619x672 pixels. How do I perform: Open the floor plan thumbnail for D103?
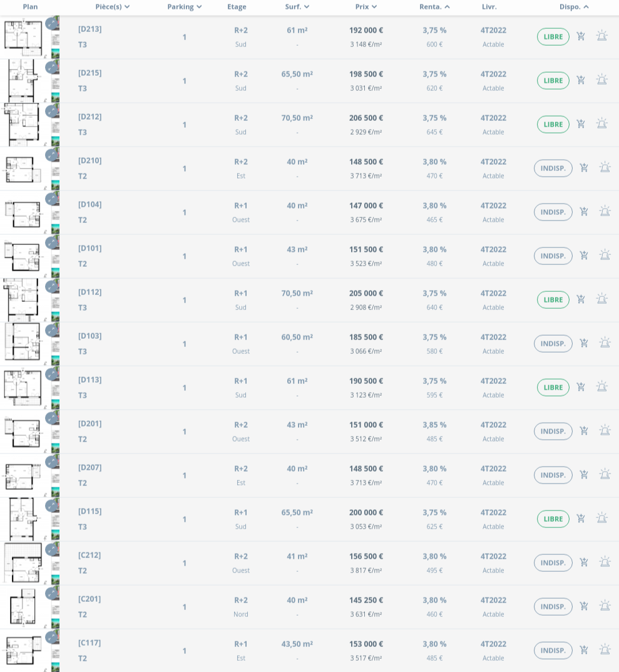pos(23,343)
